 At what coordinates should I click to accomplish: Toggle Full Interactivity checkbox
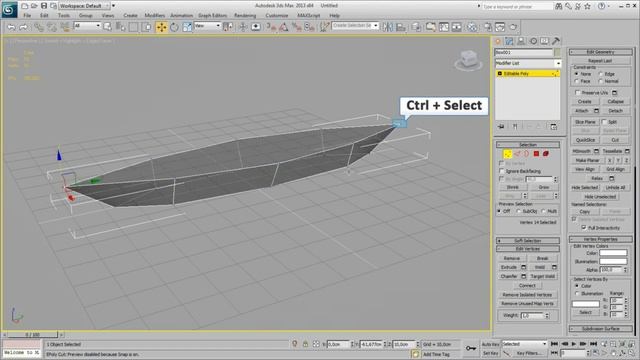tap(584, 228)
